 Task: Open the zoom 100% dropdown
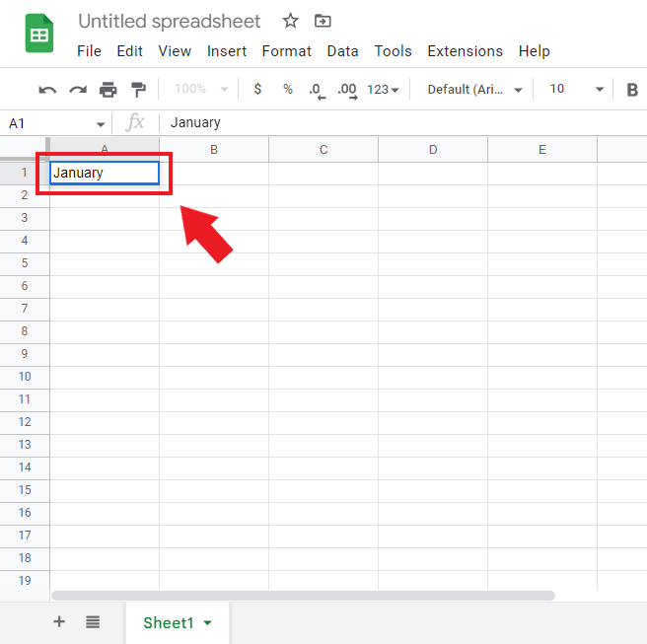click(200, 90)
